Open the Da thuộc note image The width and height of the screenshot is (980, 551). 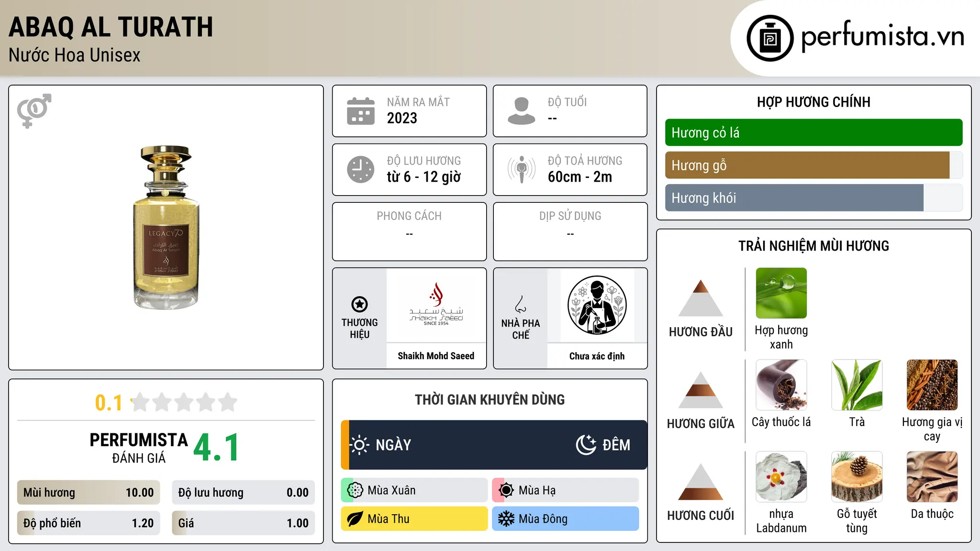pyautogui.click(x=932, y=477)
